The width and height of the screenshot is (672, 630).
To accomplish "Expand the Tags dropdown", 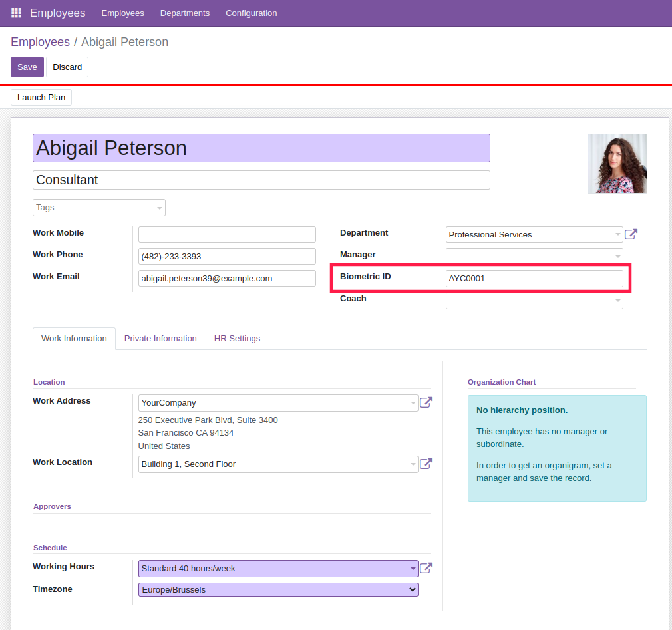I will (x=99, y=208).
